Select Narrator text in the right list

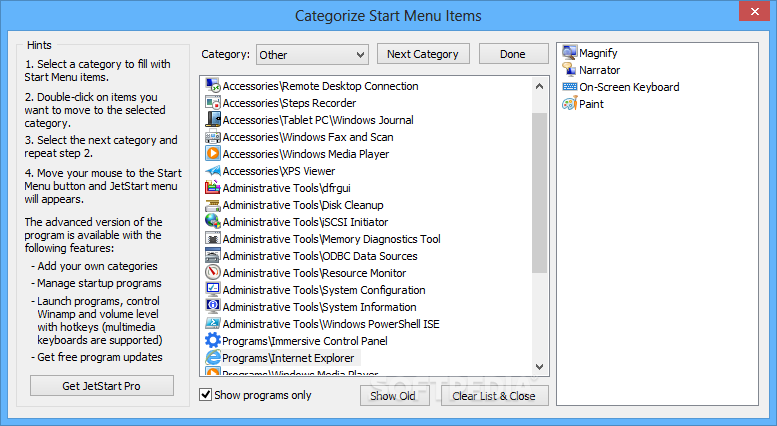tap(600, 70)
